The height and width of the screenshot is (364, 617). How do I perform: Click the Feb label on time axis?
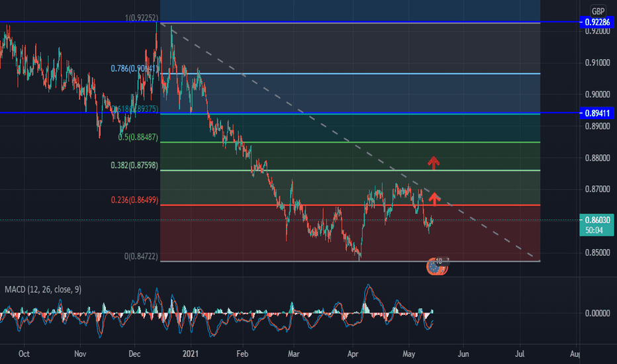coord(242,354)
